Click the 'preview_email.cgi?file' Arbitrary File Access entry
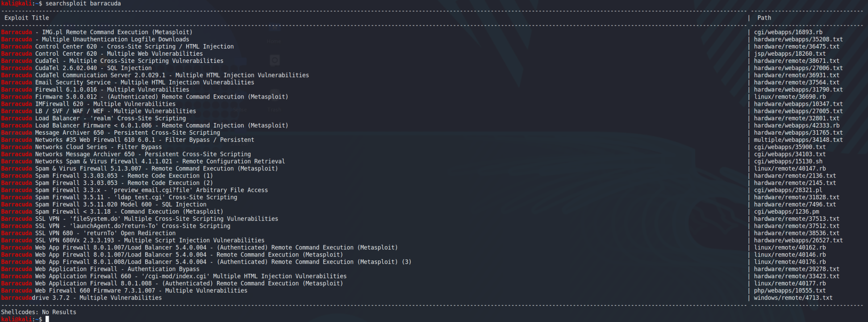Image resolution: width=868 pixels, height=322 pixels. click(134, 190)
